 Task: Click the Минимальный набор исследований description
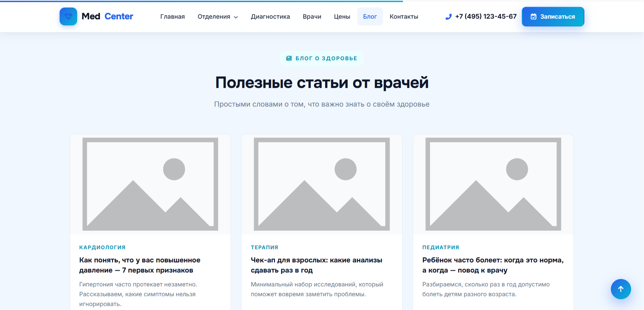[x=317, y=289]
